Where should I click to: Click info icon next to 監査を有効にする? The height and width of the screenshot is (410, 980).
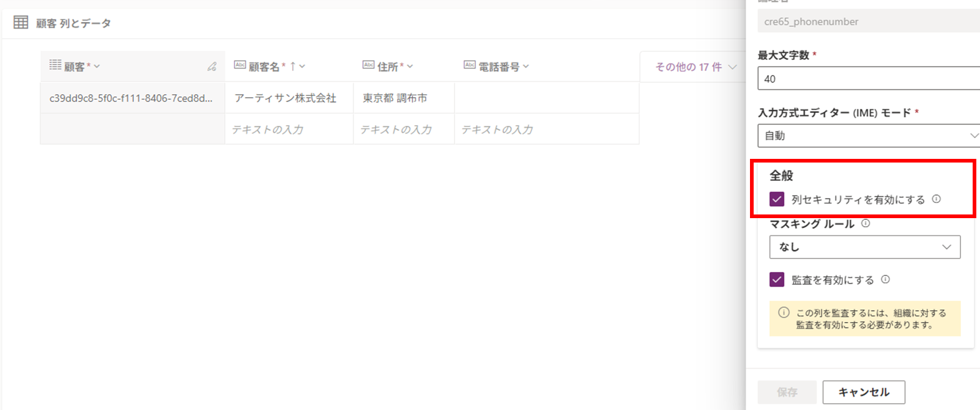[x=885, y=280]
